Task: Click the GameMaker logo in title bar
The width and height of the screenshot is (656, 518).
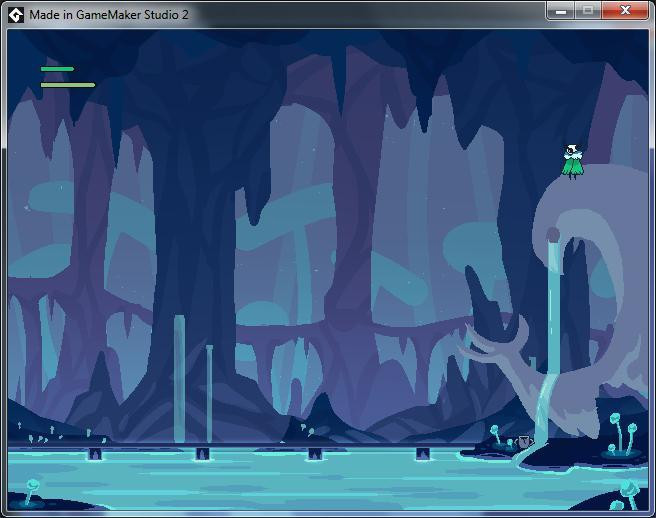Action: click(16, 15)
